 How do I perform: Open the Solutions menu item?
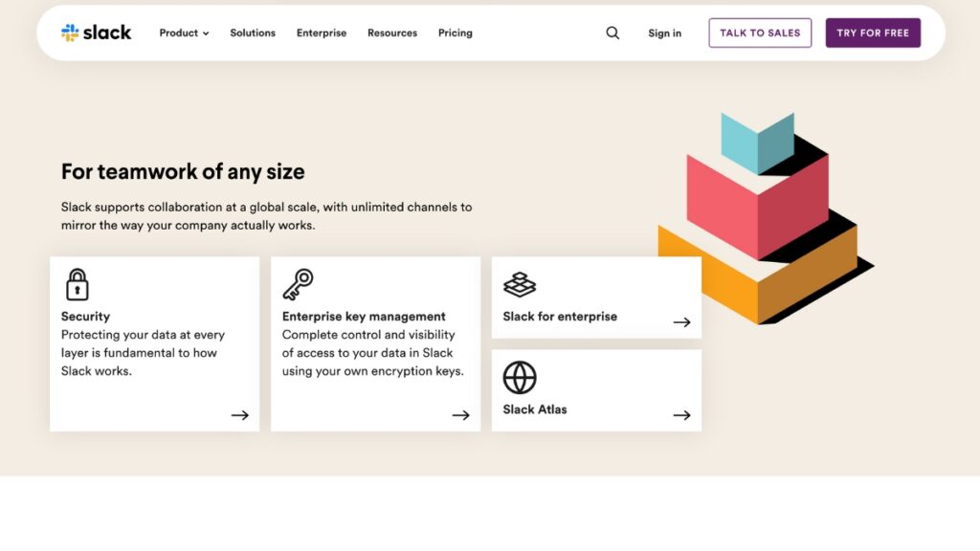pyautogui.click(x=253, y=33)
